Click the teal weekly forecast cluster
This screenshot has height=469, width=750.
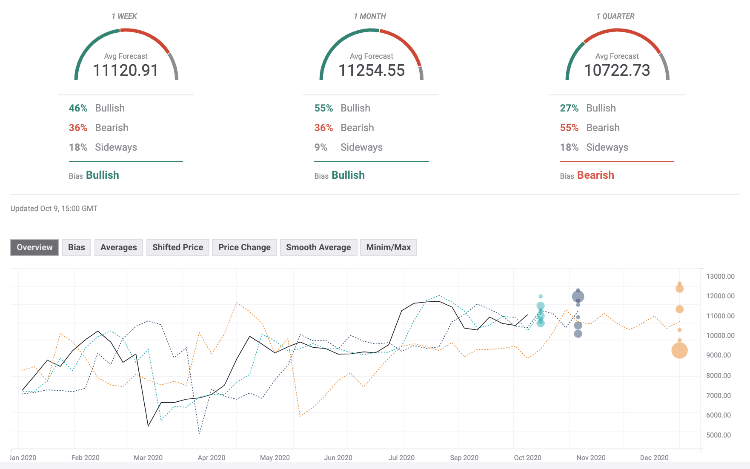pyautogui.click(x=541, y=315)
